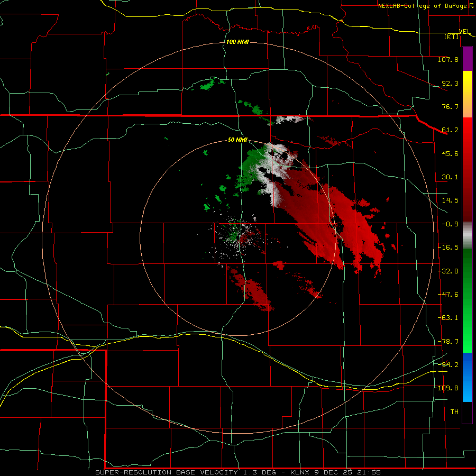This screenshot has height=476, width=476.
Task: Click the 107.8 scale value
Action: pyautogui.click(x=448, y=59)
